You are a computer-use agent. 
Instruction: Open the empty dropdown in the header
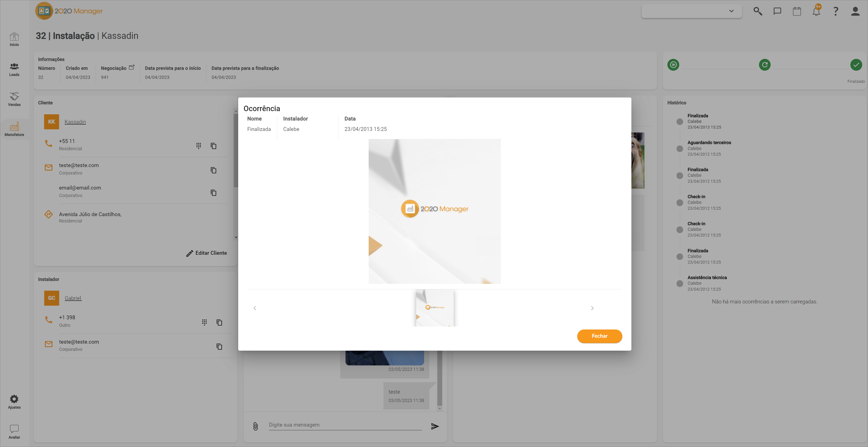click(x=691, y=11)
